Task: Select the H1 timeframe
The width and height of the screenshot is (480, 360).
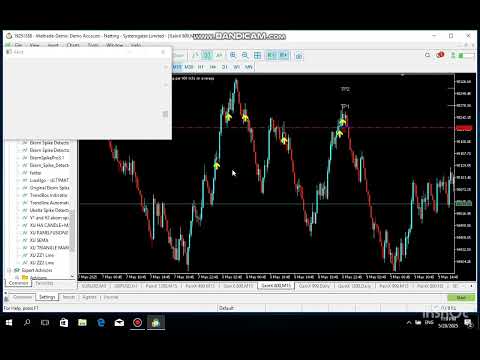Action: point(201,67)
